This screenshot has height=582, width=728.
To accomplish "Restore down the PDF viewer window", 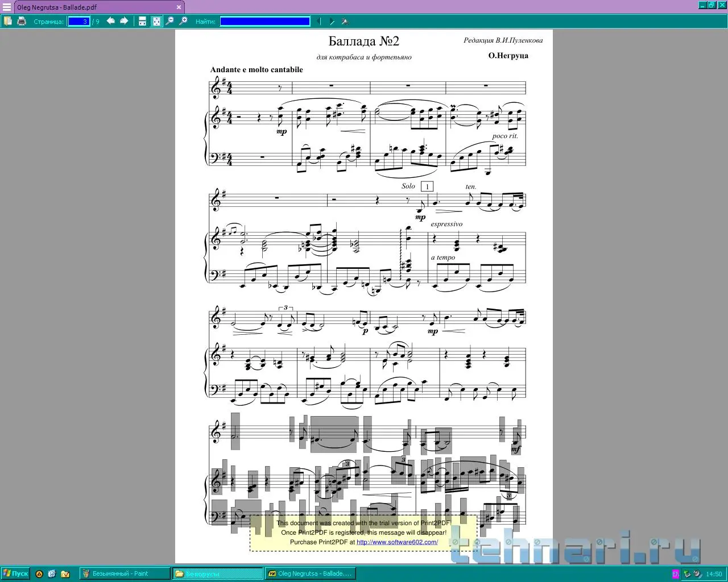I will [711, 5].
